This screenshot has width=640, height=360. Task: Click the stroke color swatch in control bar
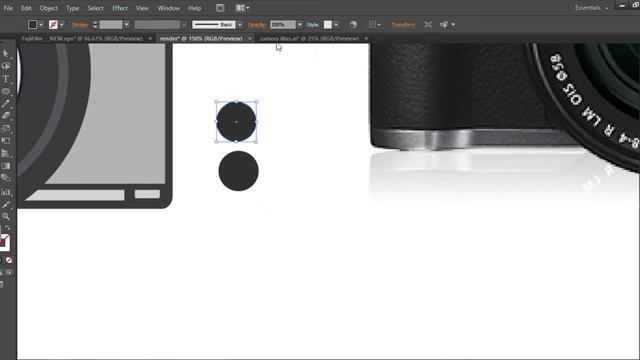click(53, 24)
